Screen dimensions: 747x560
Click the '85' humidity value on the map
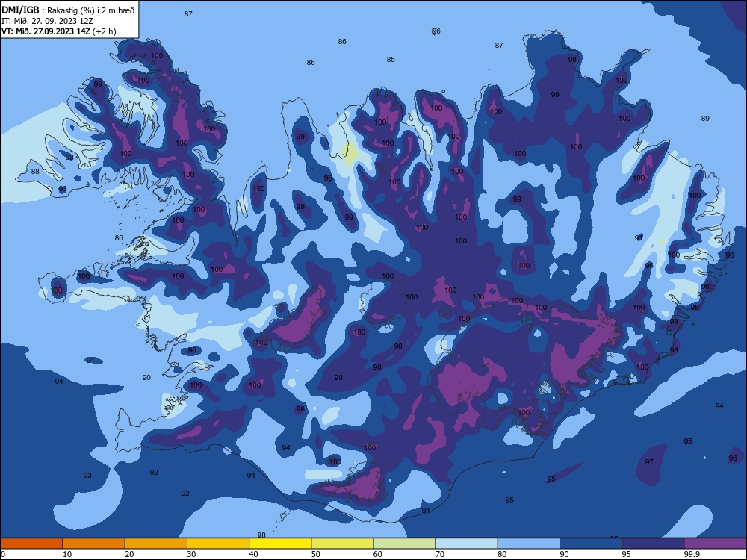pyautogui.click(x=391, y=60)
